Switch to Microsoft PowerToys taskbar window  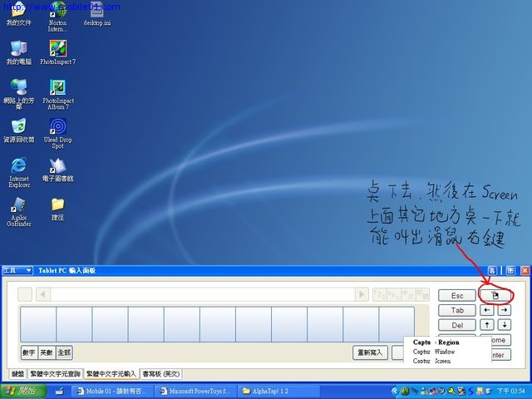pos(196,392)
